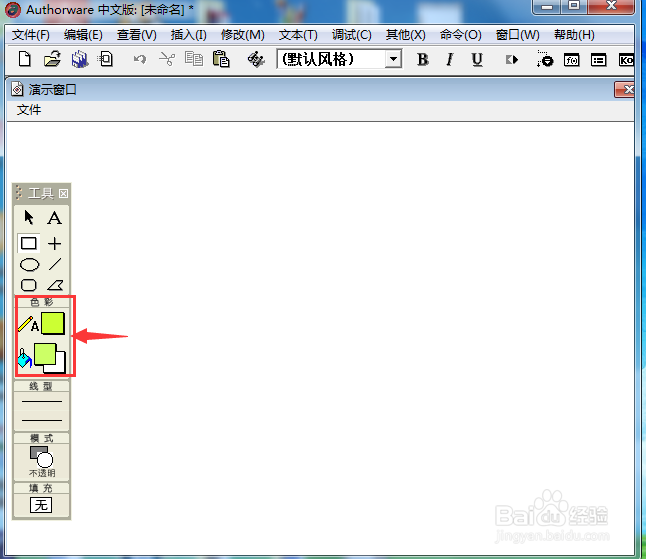Open the Functions window icon
Screen dimensions: 646x559
572,60
